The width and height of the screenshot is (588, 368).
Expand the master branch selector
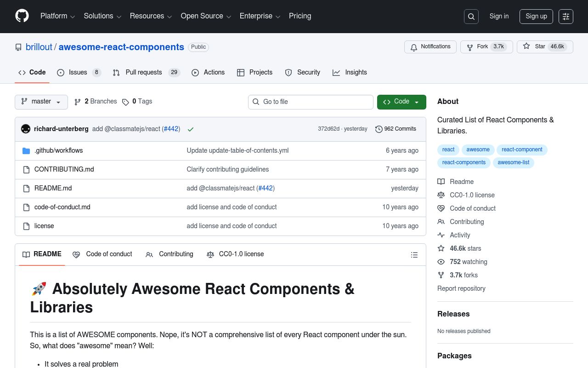41,102
